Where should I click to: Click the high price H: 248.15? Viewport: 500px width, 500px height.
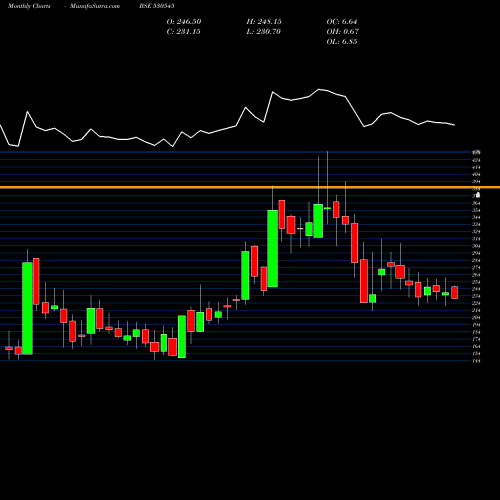pos(264,22)
